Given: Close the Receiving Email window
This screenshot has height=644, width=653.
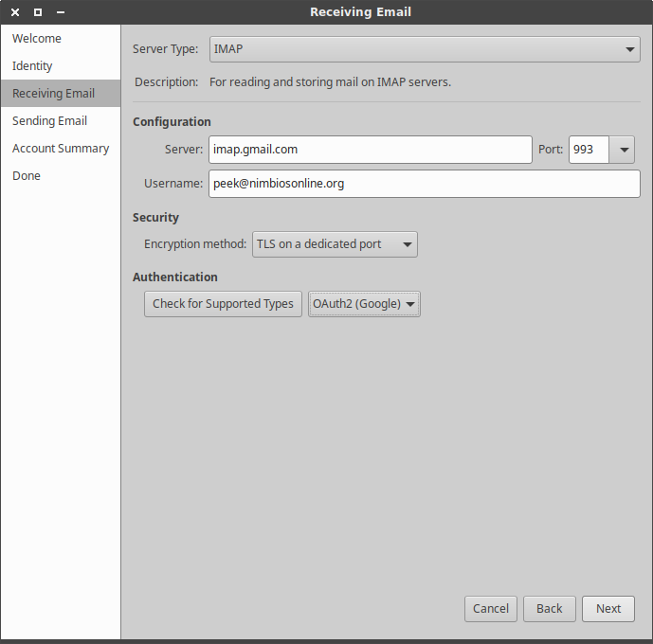Looking at the screenshot, I should click(15, 12).
